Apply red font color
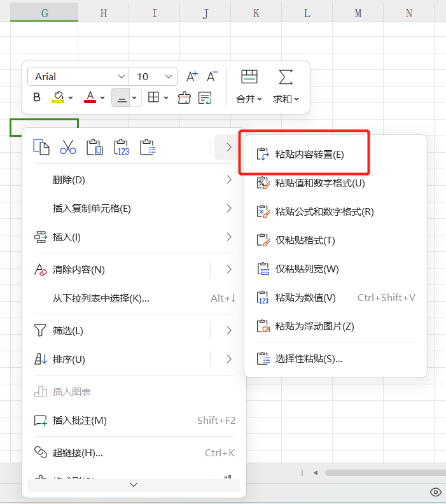 pos(90,97)
